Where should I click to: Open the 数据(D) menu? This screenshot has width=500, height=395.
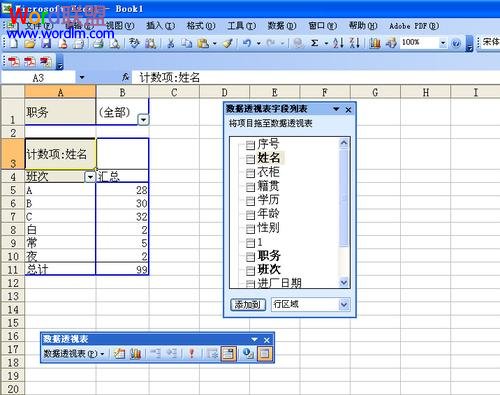click(x=282, y=26)
